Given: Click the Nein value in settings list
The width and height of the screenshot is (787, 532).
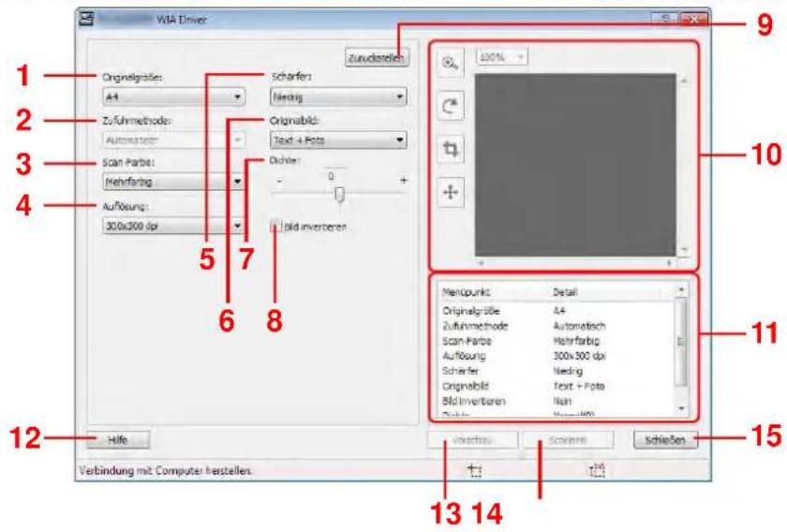Looking at the screenshot, I should point(562,401).
